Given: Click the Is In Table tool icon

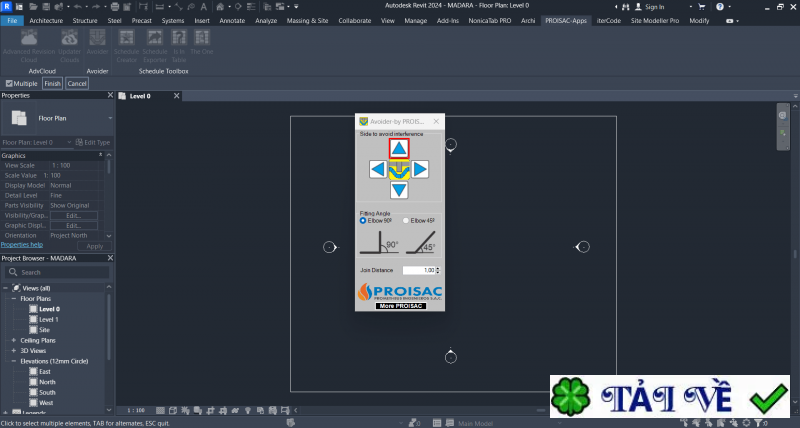Looking at the screenshot, I should click(x=180, y=41).
